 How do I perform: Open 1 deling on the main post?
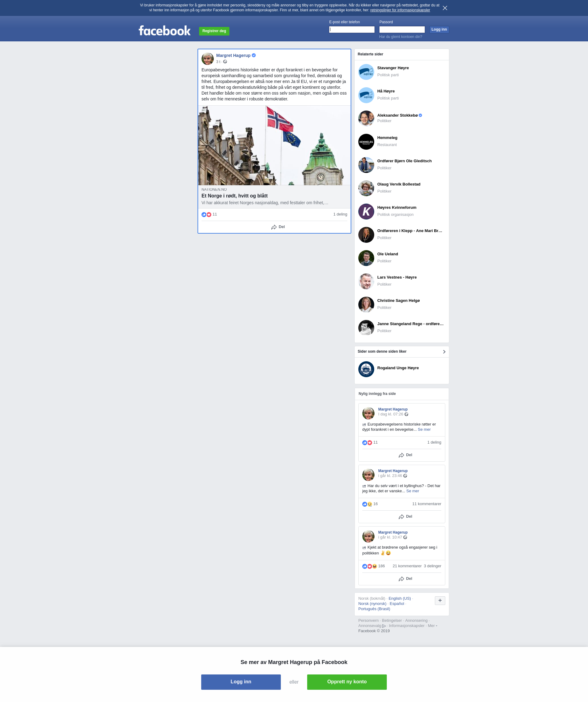click(340, 215)
